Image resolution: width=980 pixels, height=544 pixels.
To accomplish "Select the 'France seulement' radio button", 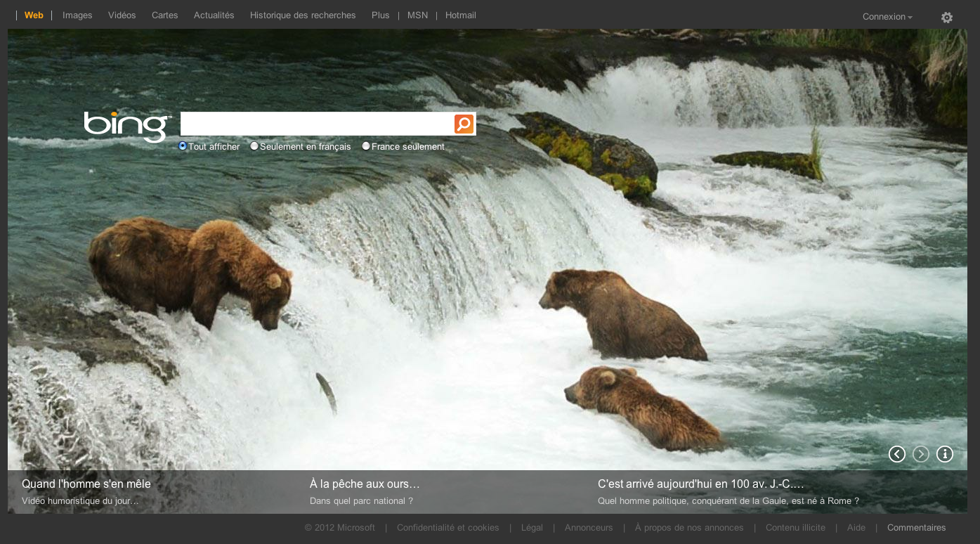I will click(365, 145).
